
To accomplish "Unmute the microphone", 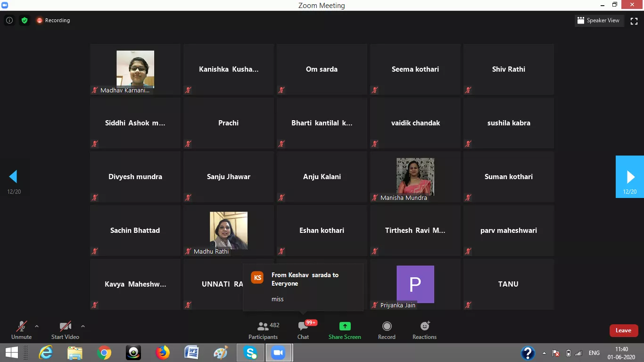I will coord(21,330).
